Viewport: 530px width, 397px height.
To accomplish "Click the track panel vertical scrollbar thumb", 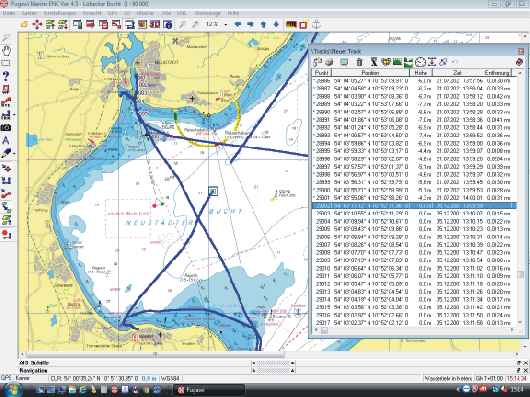I will click(x=520, y=275).
